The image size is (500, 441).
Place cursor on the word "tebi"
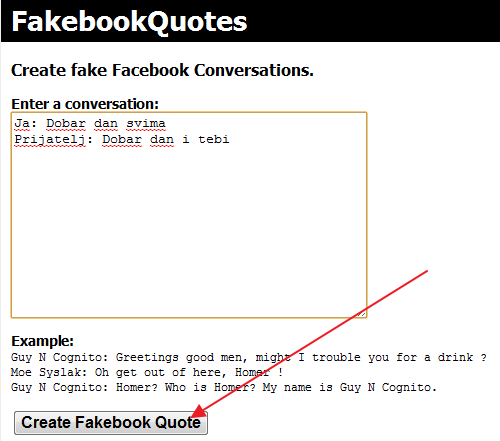214,139
